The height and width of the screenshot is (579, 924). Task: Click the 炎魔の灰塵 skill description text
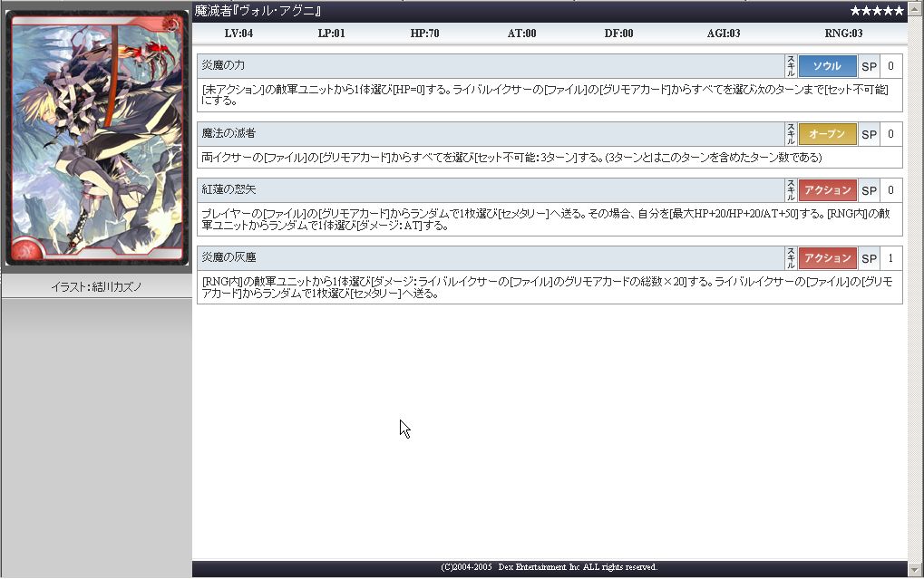547,287
